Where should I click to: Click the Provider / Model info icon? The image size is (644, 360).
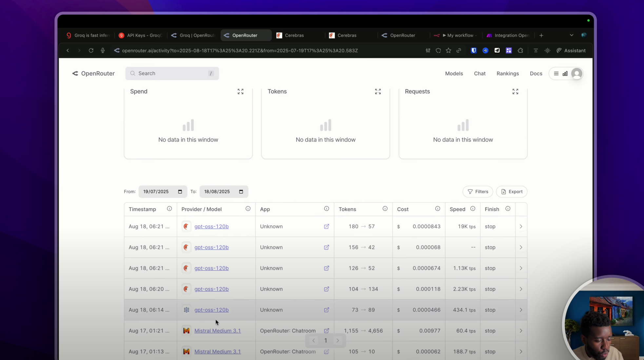pos(248,209)
